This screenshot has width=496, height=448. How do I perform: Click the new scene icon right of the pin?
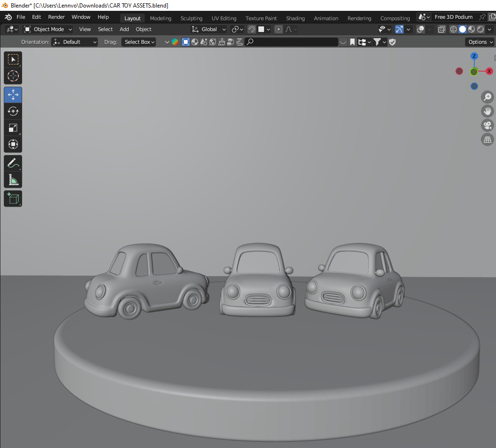click(493, 17)
